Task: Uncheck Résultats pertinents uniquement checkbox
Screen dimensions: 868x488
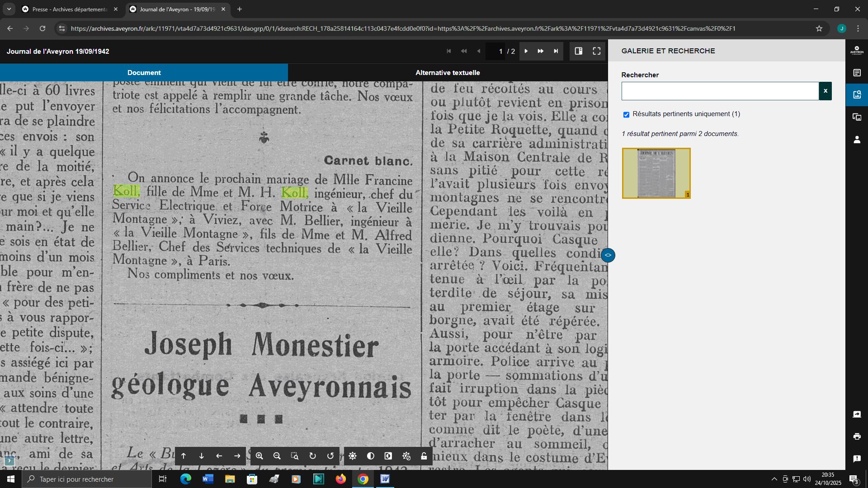Action: point(626,114)
